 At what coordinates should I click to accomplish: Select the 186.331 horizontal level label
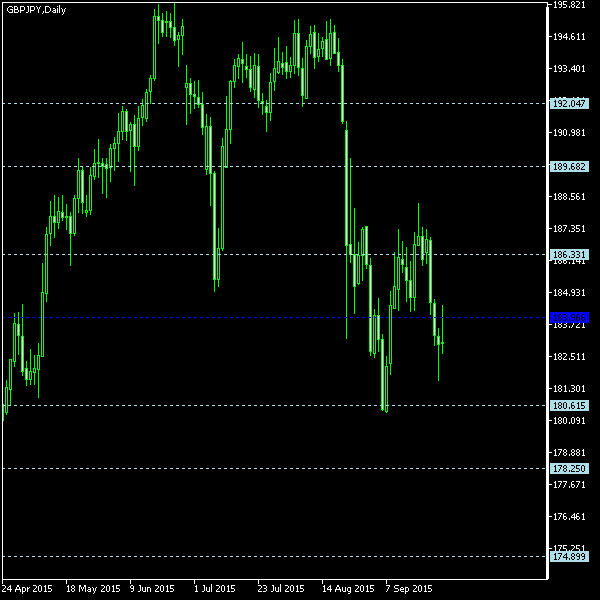click(569, 254)
